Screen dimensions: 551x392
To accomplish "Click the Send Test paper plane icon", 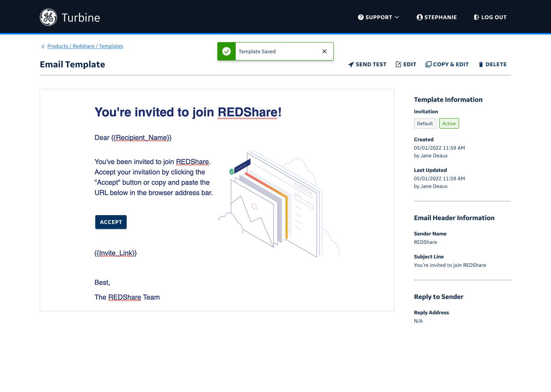I will [x=351, y=64].
